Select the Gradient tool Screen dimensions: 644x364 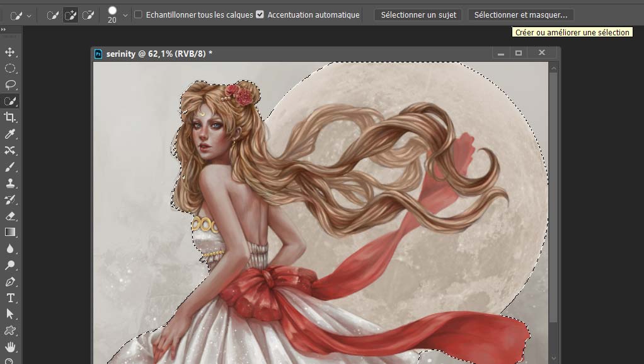click(10, 233)
